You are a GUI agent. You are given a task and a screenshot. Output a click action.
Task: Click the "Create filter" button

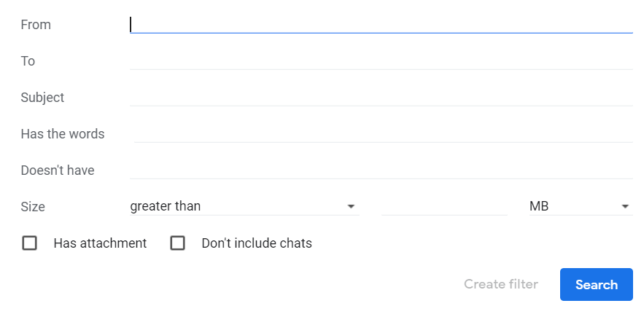[501, 284]
